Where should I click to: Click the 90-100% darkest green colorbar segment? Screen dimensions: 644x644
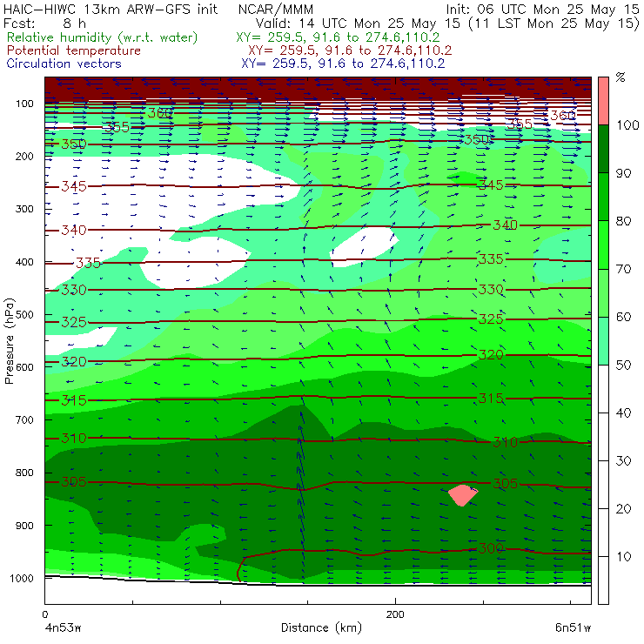point(603,149)
